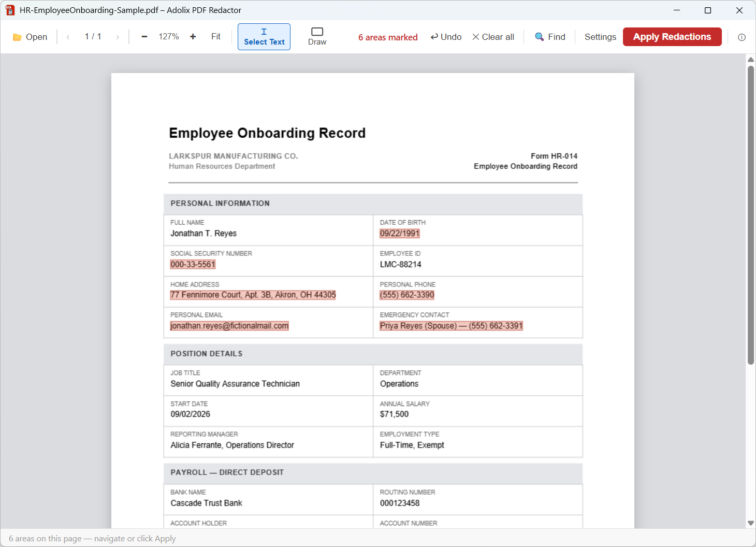This screenshot has width=756, height=547.
Task: Select the marked emergency contact redaction
Action: [x=451, y=326]
